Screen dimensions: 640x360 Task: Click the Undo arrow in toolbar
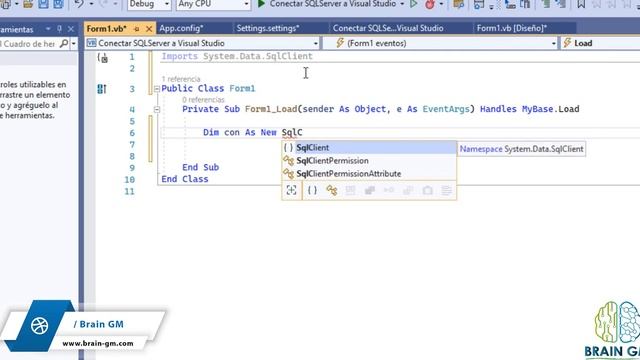click(79, 4)
